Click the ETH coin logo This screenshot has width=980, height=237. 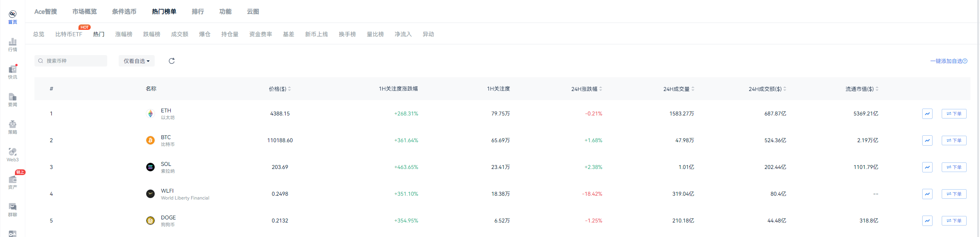pyautogui.click(x=150, y=114)
